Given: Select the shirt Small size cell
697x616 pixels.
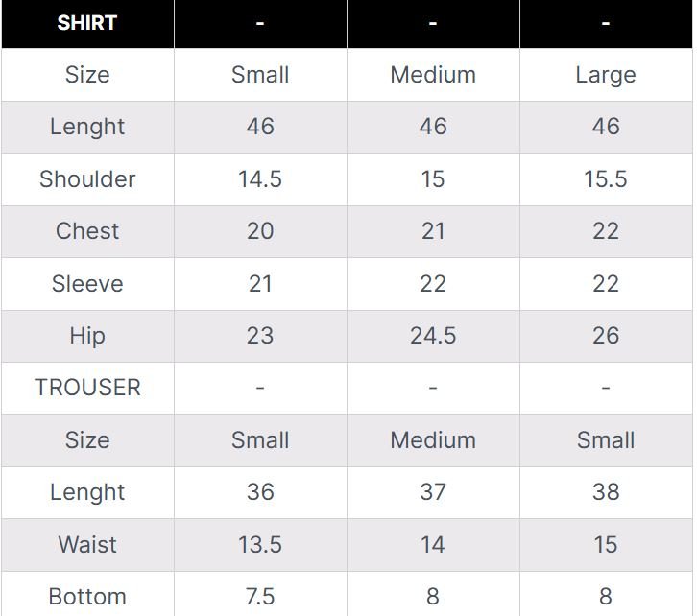Looking at the screenshot, I should (x=260, y=74).
